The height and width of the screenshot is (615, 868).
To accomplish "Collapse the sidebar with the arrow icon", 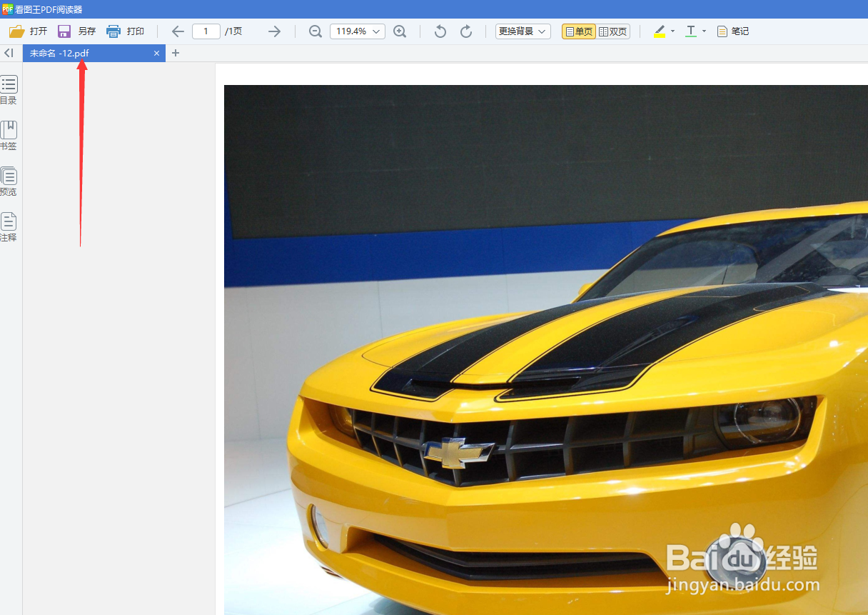I will point(9,53).
